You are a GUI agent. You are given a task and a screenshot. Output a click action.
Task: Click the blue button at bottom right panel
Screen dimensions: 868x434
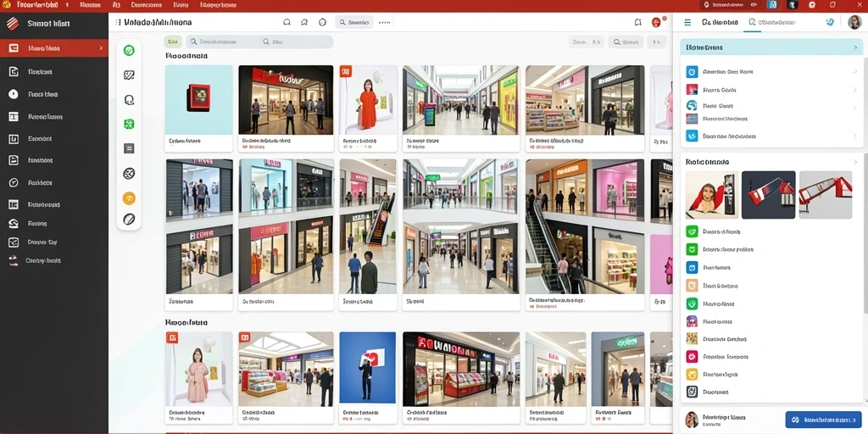tap(823, 420)
